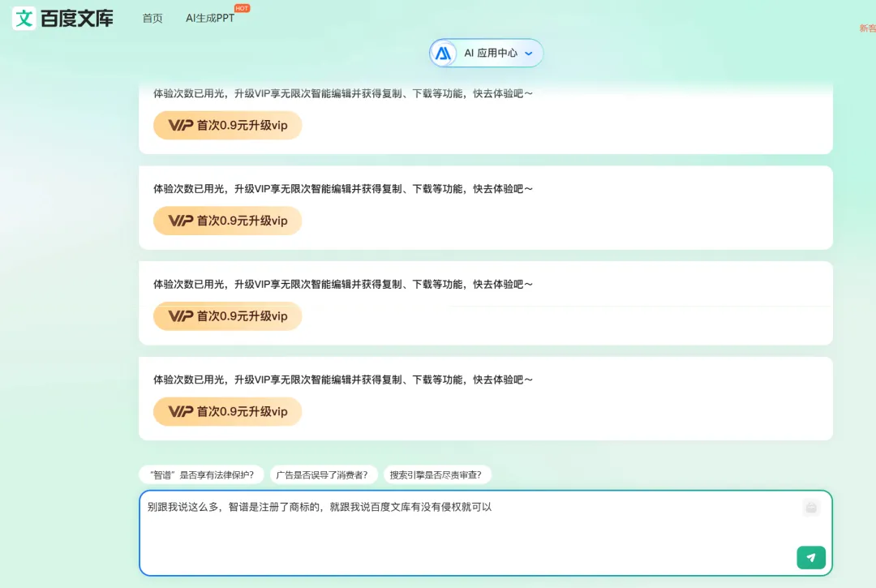Screen dimensions: 876x588
Task: Click the 新客 link at the right edge
Action: tap(868, 28)
